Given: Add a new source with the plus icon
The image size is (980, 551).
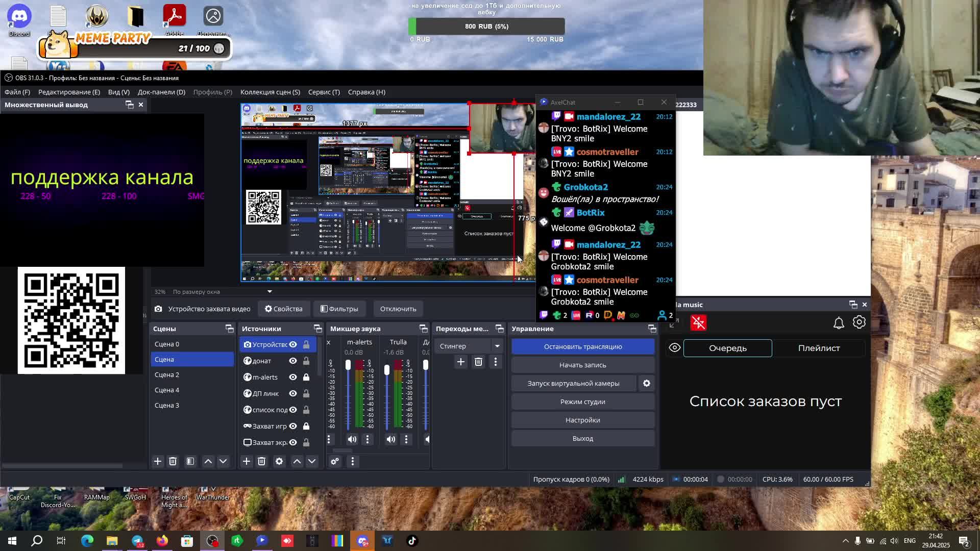Looking at the screenshot, I should [x=247, y=461].
